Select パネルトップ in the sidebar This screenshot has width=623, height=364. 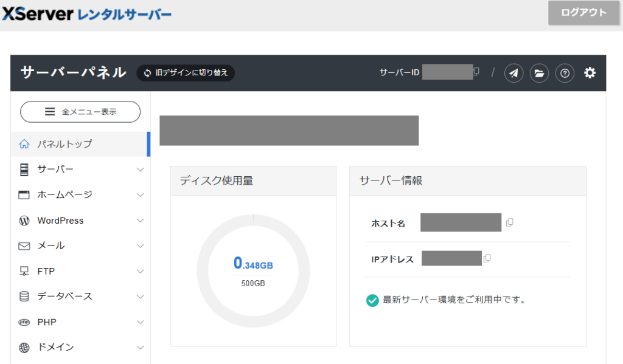click(64, 144)
